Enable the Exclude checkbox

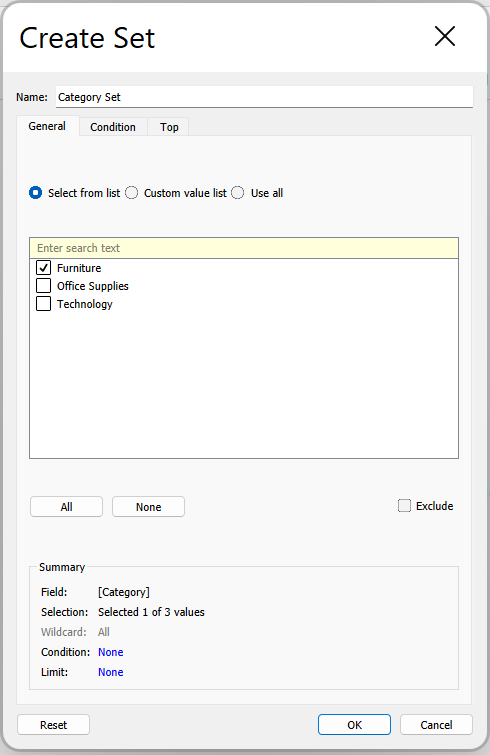(404, 506)
